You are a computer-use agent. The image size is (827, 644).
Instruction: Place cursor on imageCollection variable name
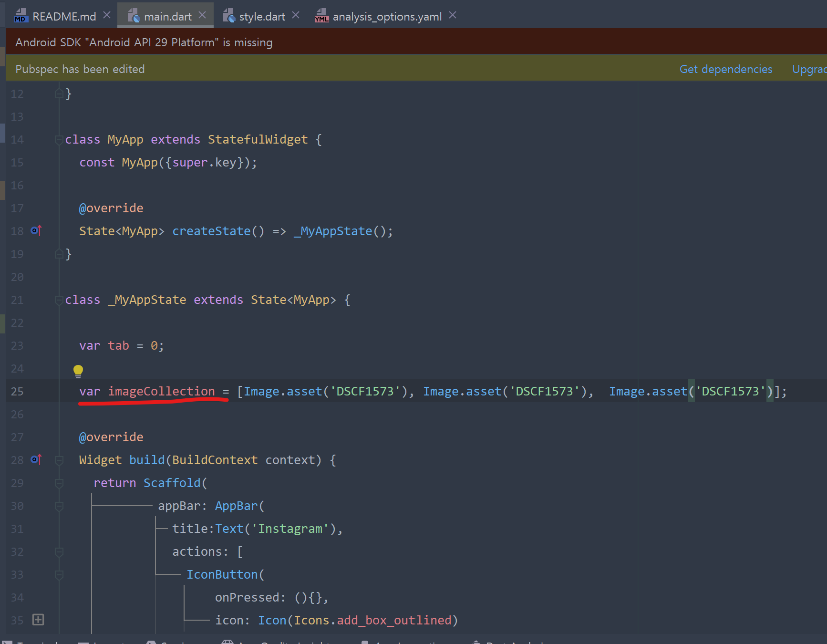coord(162,391)
